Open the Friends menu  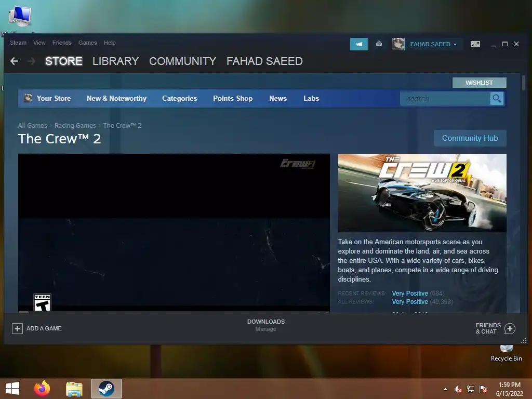pos(62,43)
